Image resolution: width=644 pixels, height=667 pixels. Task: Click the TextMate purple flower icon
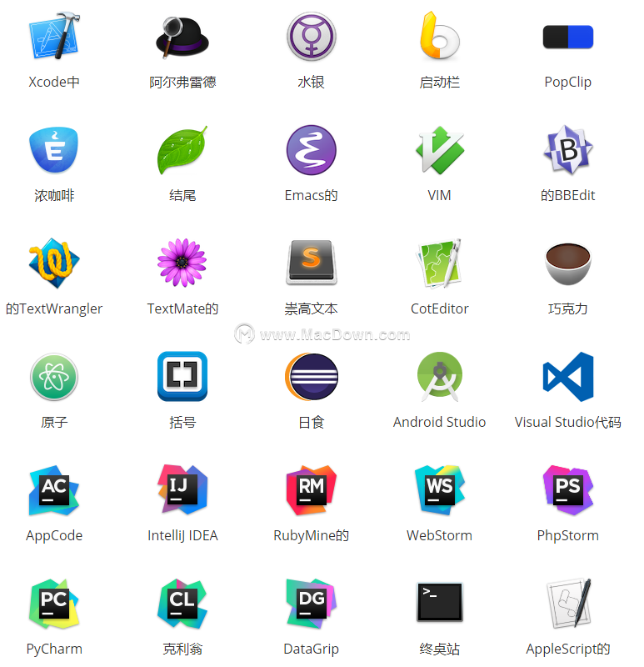(182, 263)
